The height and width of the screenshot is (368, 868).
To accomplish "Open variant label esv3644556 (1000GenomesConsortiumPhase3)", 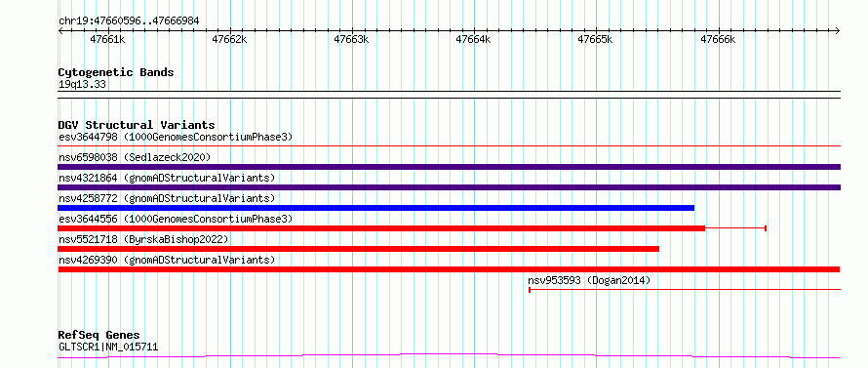I will point(176,219).
